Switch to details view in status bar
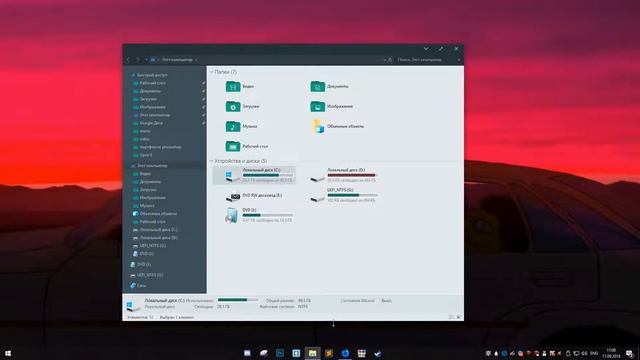 click(x=451, y=317)
